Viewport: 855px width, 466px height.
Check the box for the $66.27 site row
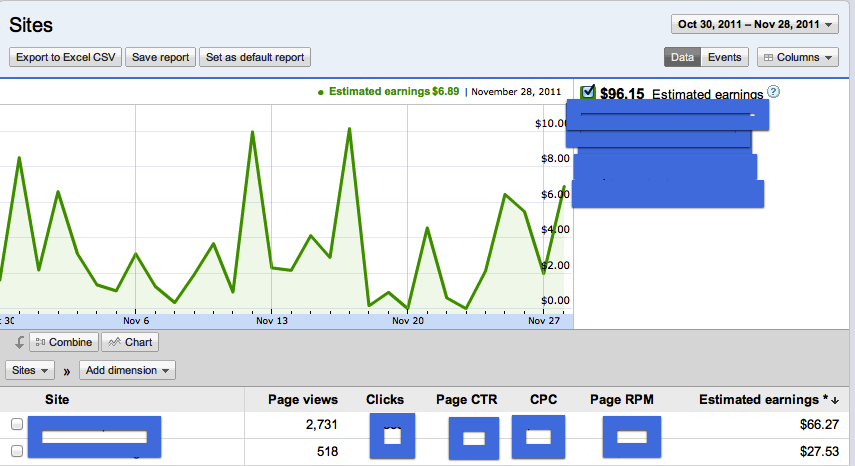pyautogui.click(x=17, y=424)
